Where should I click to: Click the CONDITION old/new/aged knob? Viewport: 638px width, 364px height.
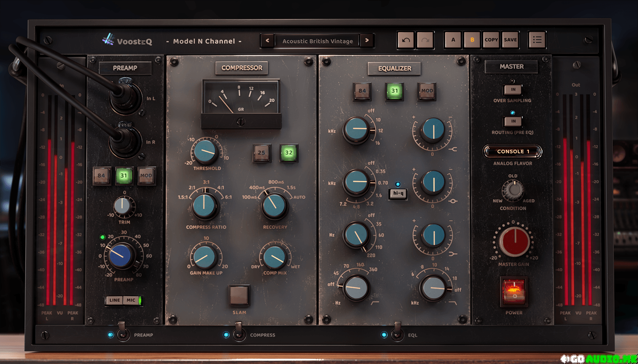coord(514,190)
